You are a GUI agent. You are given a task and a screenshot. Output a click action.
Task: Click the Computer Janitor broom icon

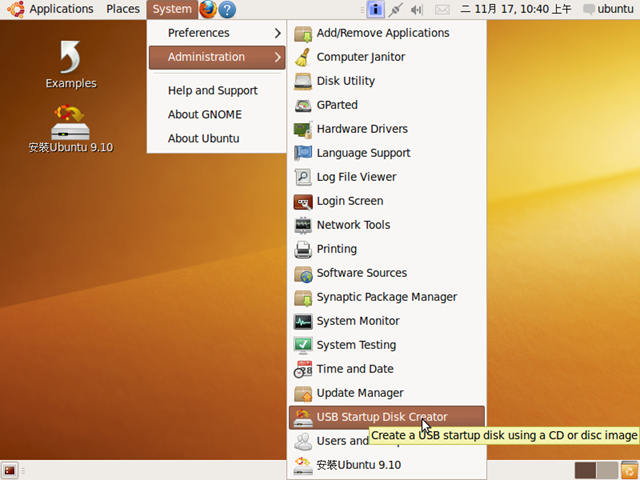(303, 57)
